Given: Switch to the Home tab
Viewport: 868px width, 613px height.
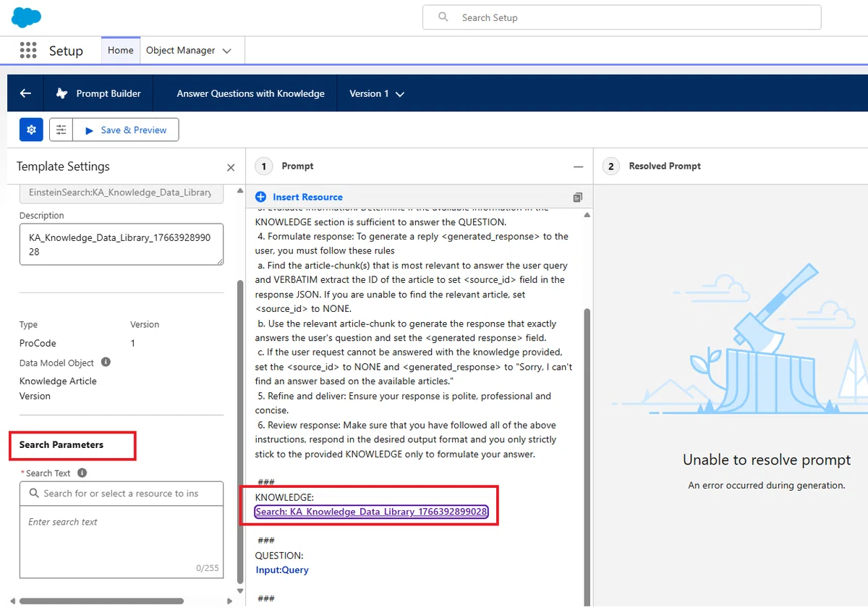Looking at the screenshot, I should coord(120,51).
